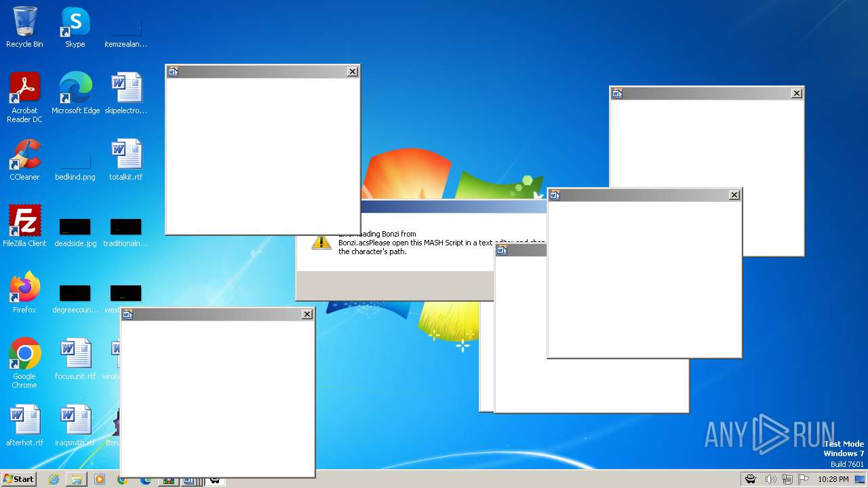Open the CCleaner shortcut
This screenshot has height=488, width=868.
click(x=24, y=159)
